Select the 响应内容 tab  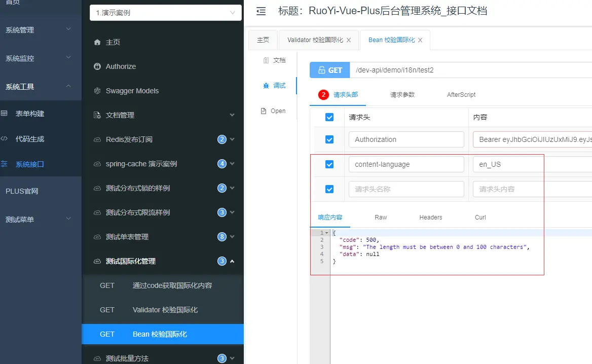pos(330,217)
